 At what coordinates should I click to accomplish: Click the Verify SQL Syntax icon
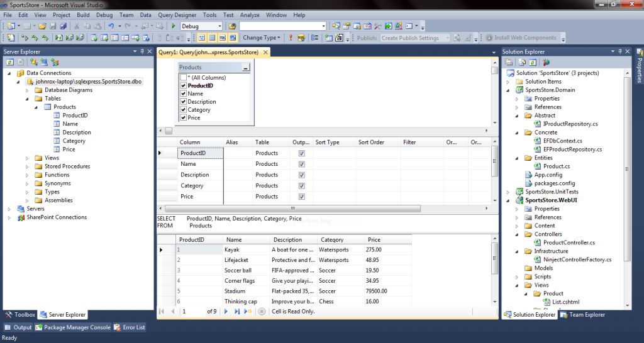coord(301,38)
